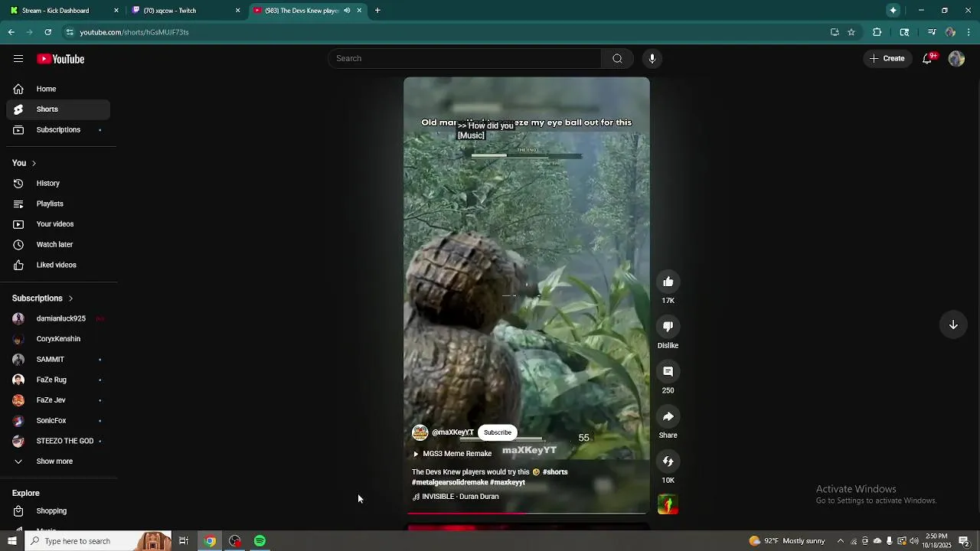Open Gemini sparkle button in Chrome
Image resolution: width=980 pixels, height=551 pixels.
pos(893,10)
